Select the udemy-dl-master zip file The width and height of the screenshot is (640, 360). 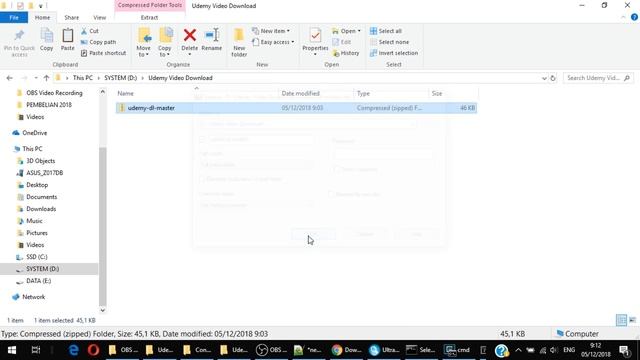point(296,108)
